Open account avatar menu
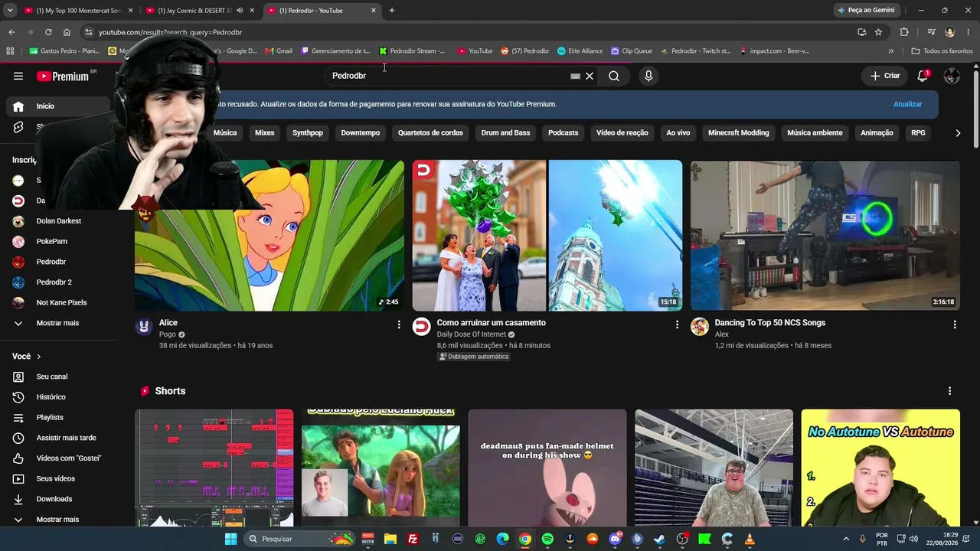Viewport: 980px width, 551px height. coord(952,76)
